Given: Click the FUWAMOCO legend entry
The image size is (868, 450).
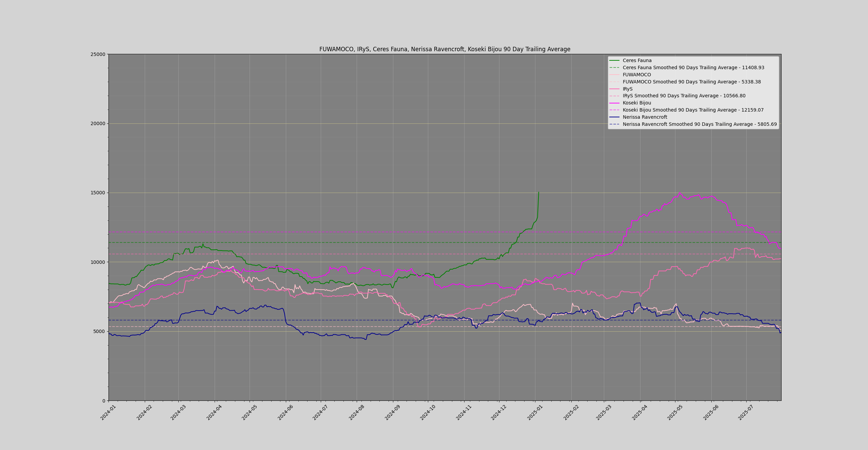Looking at the screenshot, I should tap(636, 75).
